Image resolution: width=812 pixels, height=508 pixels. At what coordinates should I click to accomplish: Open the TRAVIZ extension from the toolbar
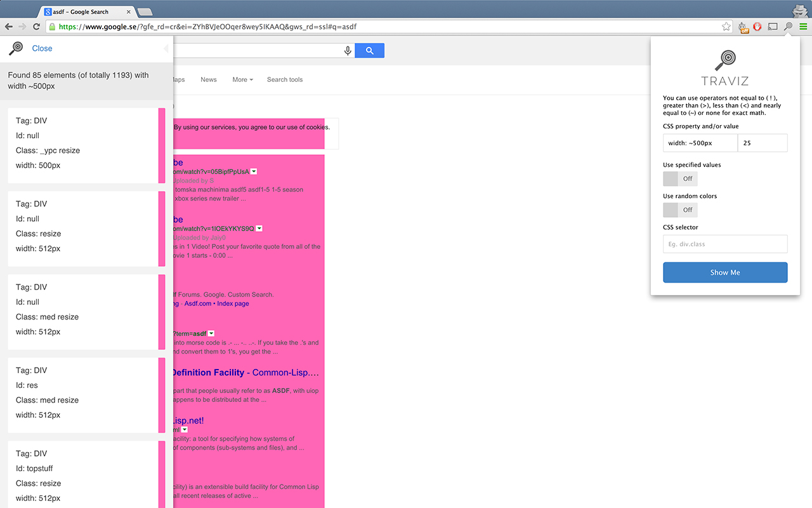point(788,27)
